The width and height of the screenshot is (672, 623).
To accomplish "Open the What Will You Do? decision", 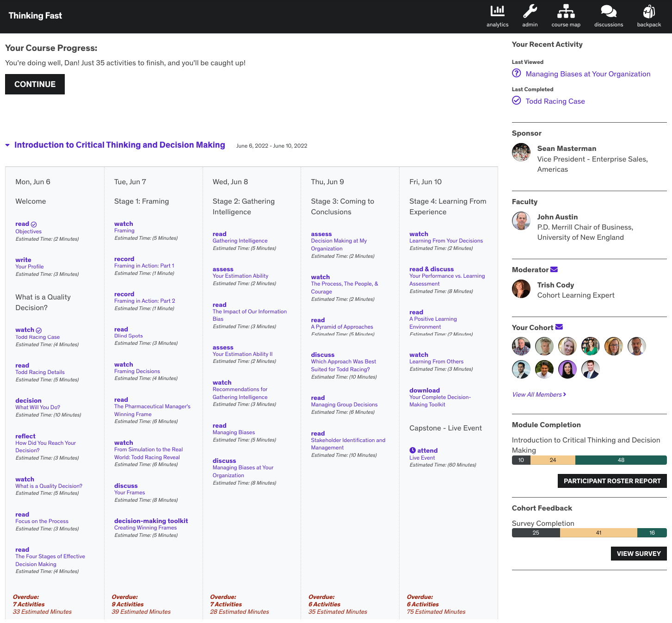I will pyautogui.click(x=37, y=407).
